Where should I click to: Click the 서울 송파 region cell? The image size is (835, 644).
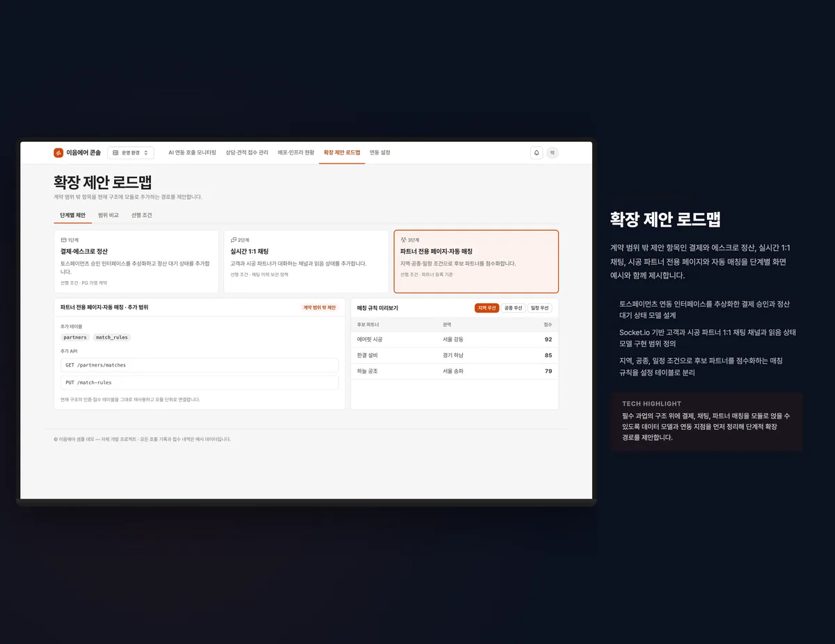click(x=453, y=371)
